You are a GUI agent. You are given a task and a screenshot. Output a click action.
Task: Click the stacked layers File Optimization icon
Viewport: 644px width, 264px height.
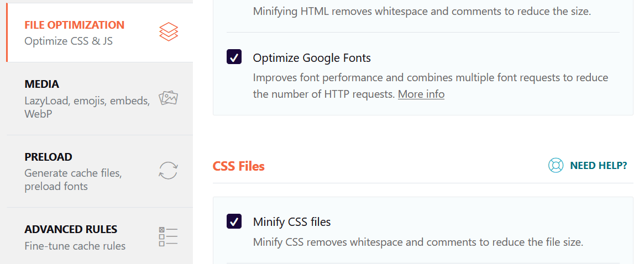pos(169,32)
